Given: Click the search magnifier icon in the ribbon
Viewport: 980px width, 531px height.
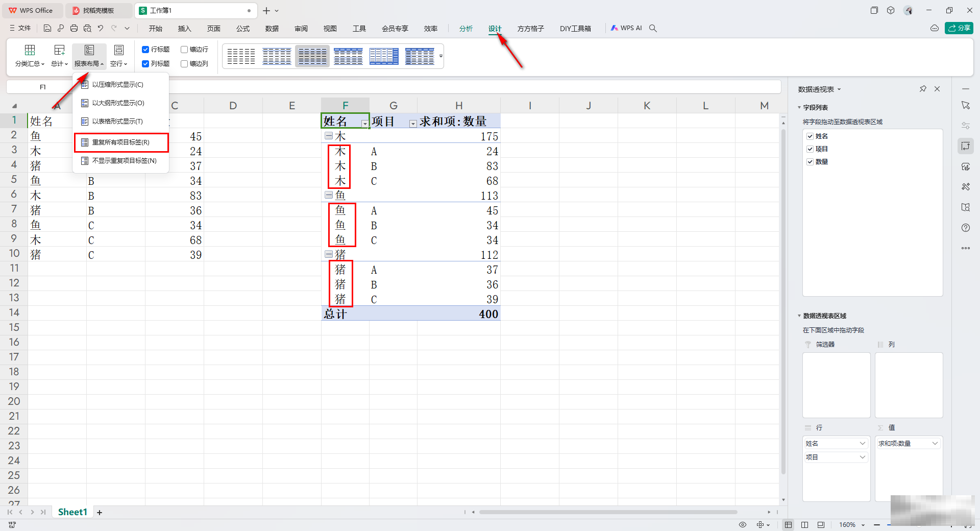Looking at the screenshot, I should [x=653, y=28].
